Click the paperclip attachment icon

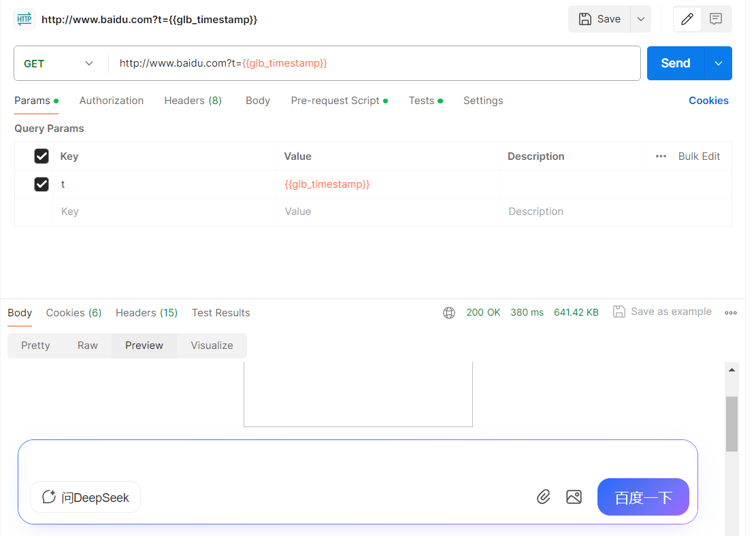click(x=544, y=497)
